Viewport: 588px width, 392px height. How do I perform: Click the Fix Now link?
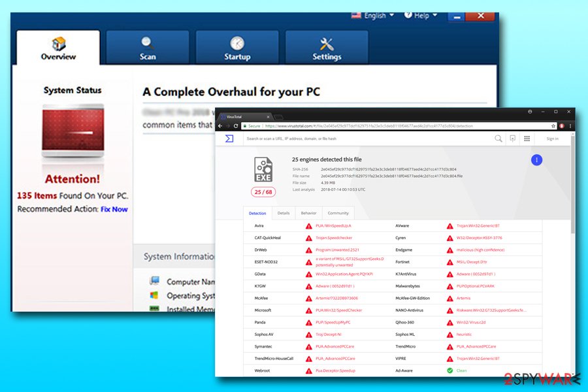(114, 209)
